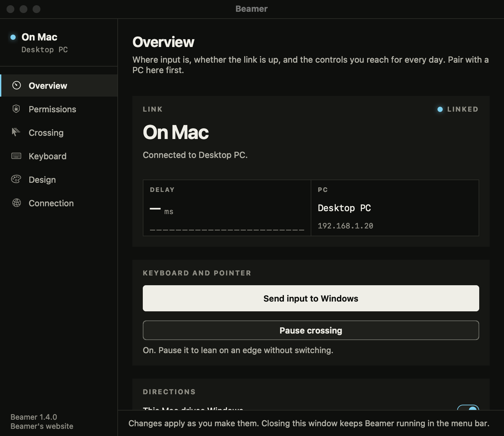
Task: Visit Beamer's website link
Action: (42, 426)
